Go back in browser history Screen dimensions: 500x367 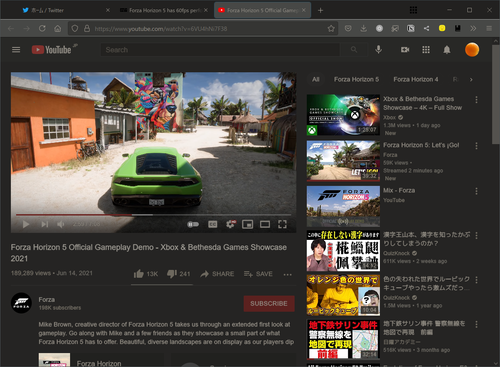11,28
